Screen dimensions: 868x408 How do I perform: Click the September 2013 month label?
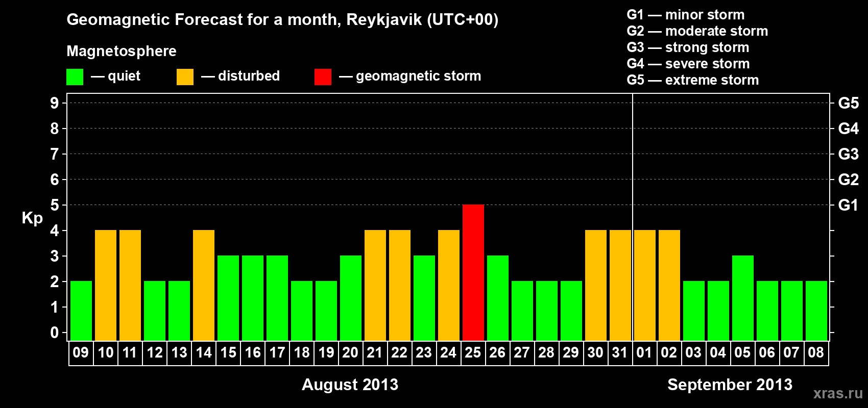(x=730, y=385)
